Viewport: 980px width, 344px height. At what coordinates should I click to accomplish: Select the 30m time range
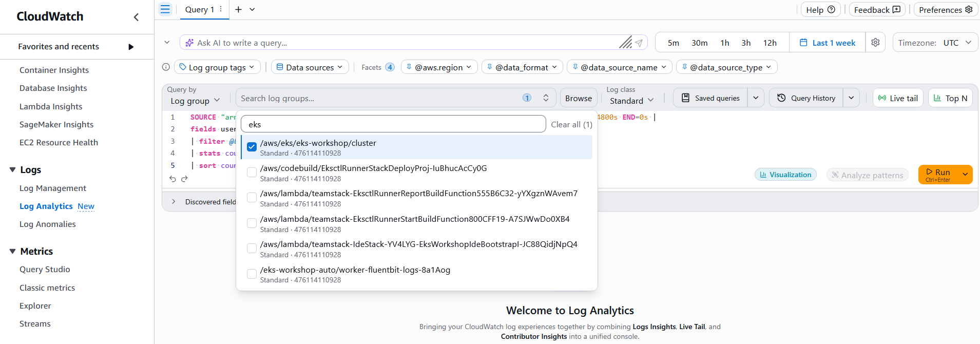pyautogui.click(x=700, y=43)
